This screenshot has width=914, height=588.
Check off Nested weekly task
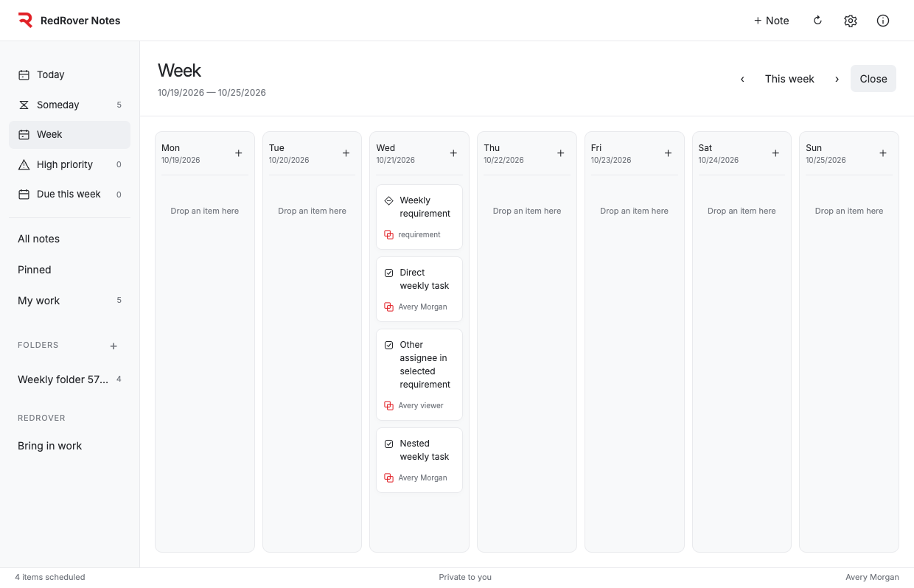(x=388, y=444)
